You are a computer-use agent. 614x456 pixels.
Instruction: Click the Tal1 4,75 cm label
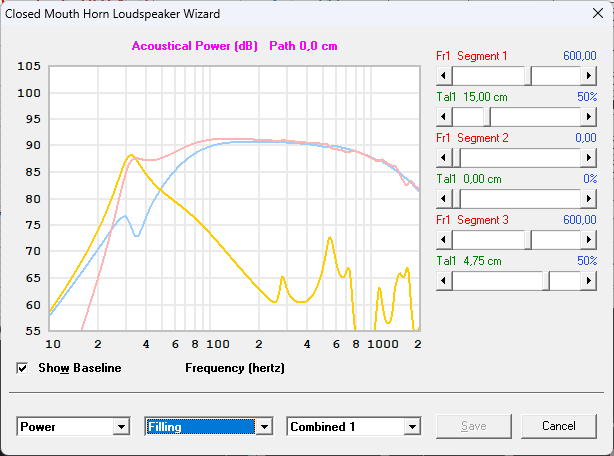pos(469,261)
